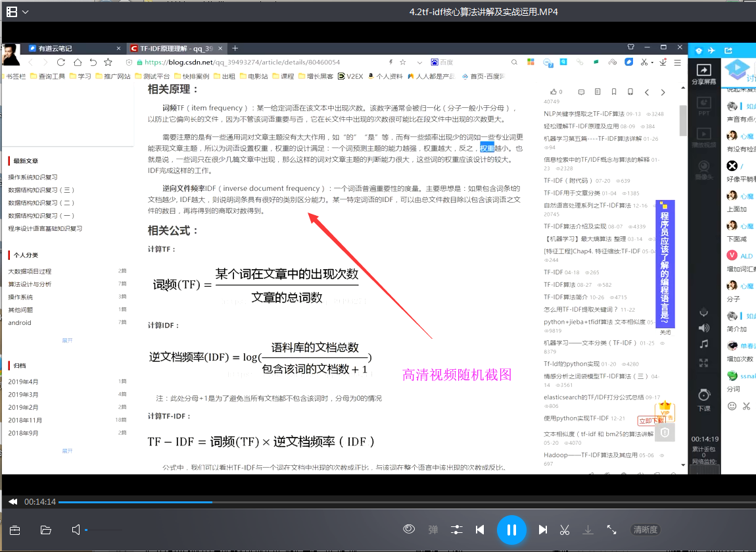Click the scissors clip icon in player
756x552 pixels.
(x=565, y=530)
